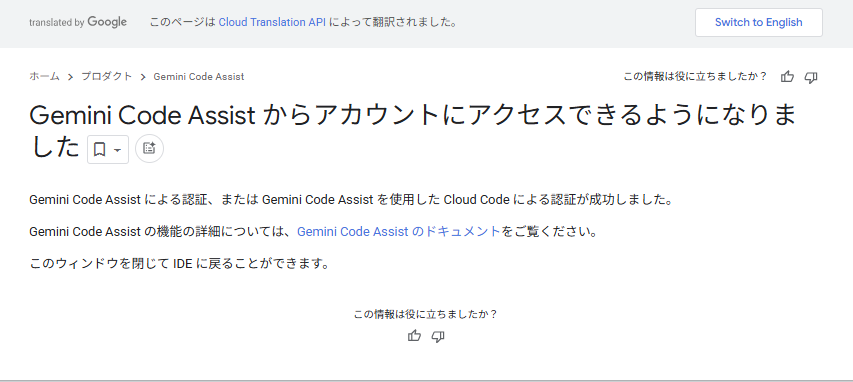Expand the bookmark button dropdown arrow
This screenshot has width=853, height=382.
pos(118,150)
